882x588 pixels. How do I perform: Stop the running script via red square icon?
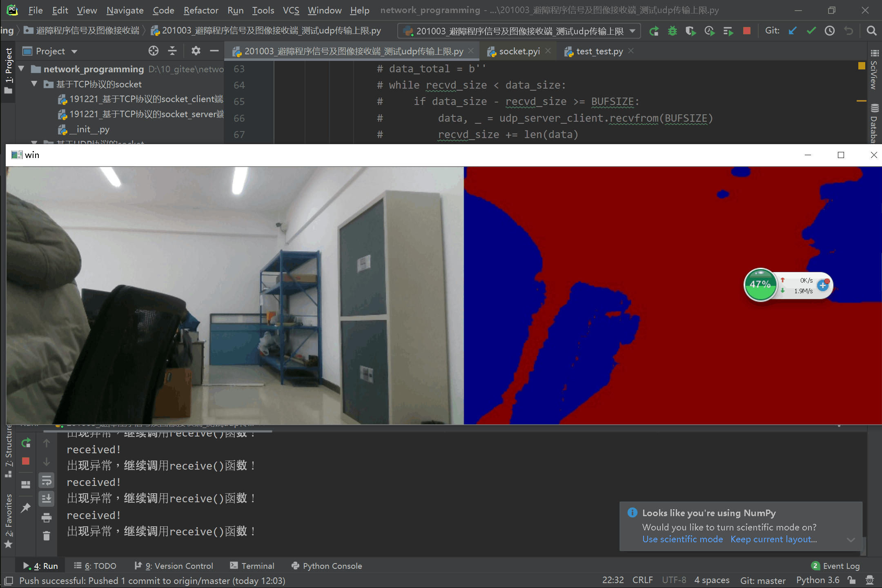(747, 31)
